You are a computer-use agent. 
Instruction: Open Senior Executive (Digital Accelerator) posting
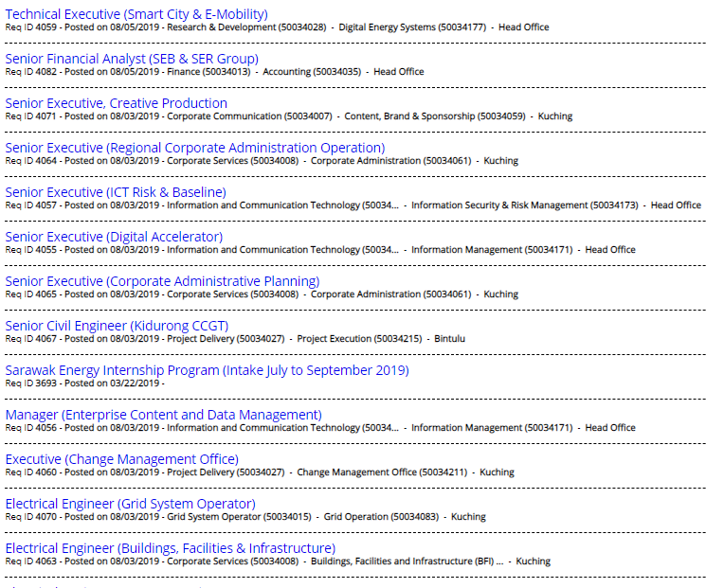pyautogui.click(x=114, y=237)
